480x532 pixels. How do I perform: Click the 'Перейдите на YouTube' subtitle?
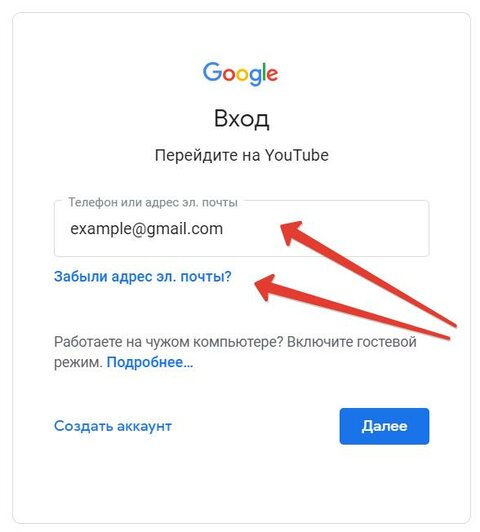[242, 156]
